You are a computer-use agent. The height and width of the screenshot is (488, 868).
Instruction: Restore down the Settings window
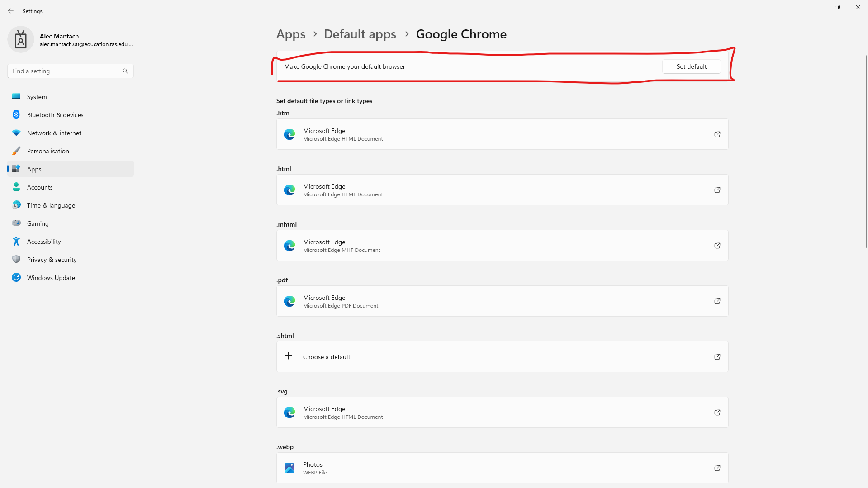pyautogui.click(x=837, y=7)
